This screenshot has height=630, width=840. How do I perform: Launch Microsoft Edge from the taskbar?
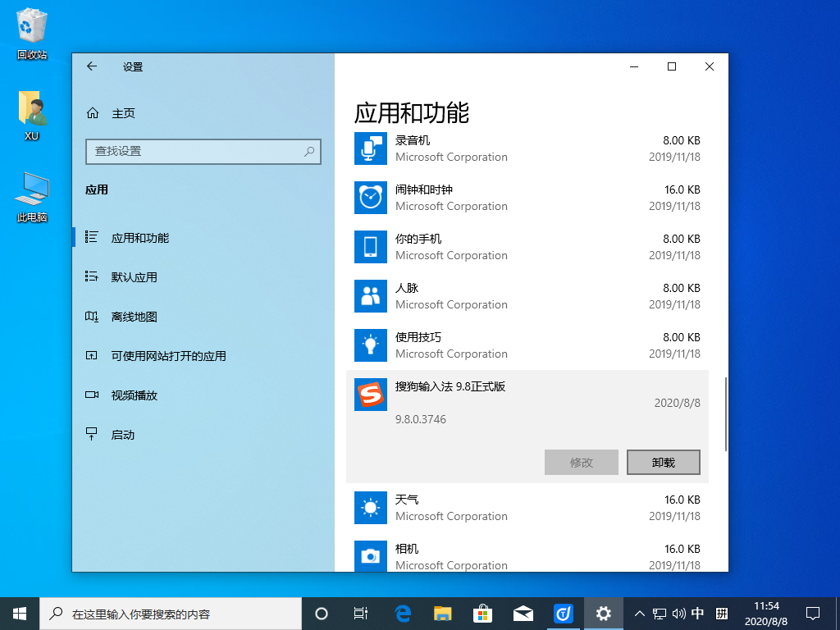(x=401, y=613)
